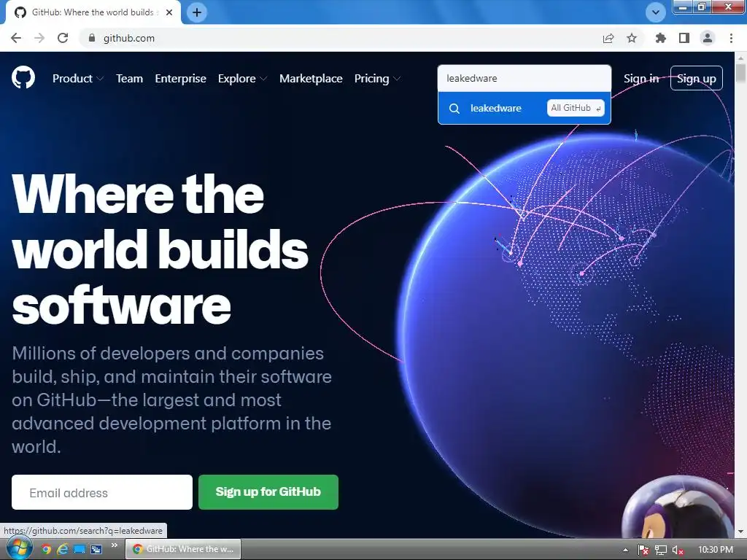Open a new tab with plus button

(197, 12)
